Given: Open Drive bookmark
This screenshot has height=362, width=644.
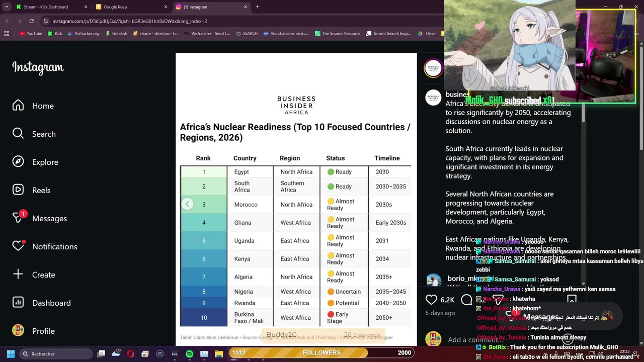Looking at the screenshot, I should pyautogui.click(x=427, y=34).
